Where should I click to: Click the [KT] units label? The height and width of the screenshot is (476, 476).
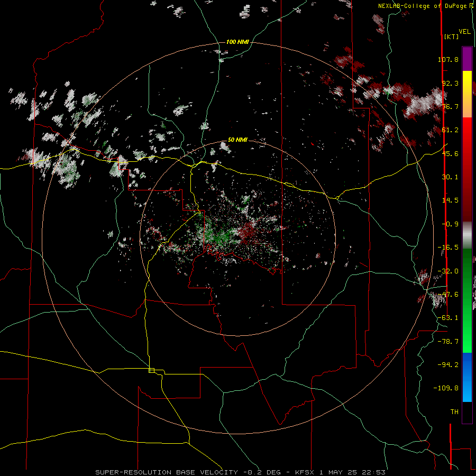coord(452,36)
